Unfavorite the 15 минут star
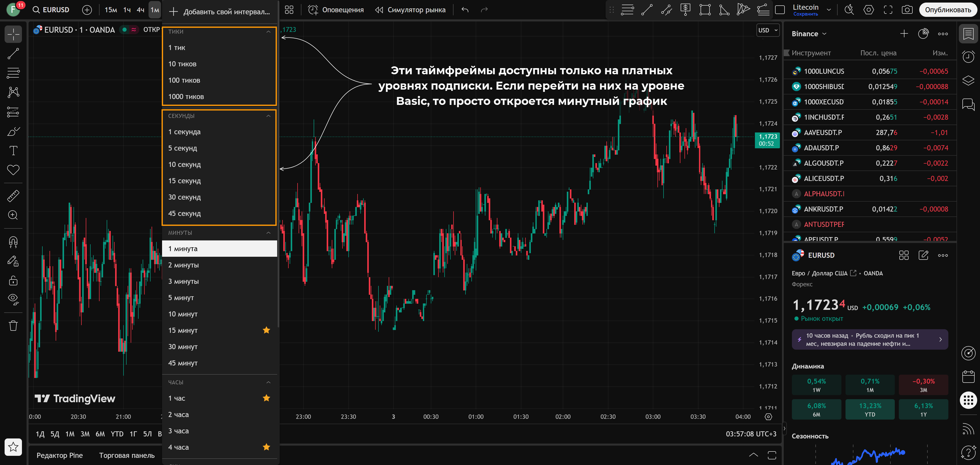Viewport: 980px width, 465px height. (266, 330)
